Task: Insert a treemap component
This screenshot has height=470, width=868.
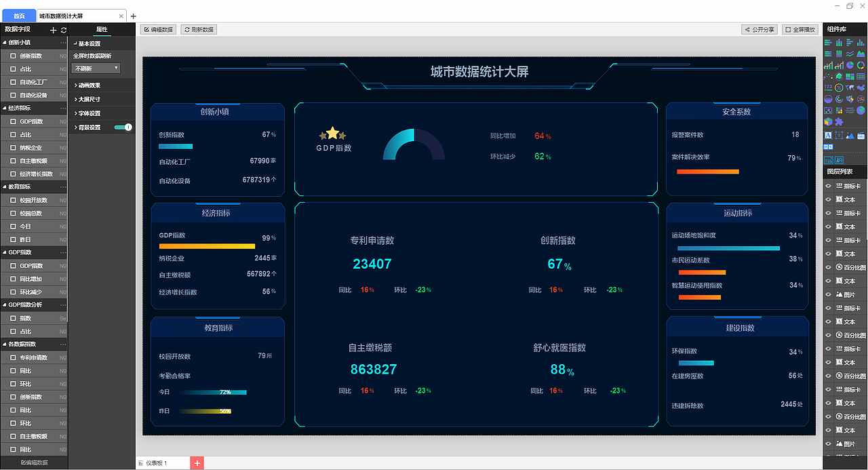Action: (x=850, y=76)
